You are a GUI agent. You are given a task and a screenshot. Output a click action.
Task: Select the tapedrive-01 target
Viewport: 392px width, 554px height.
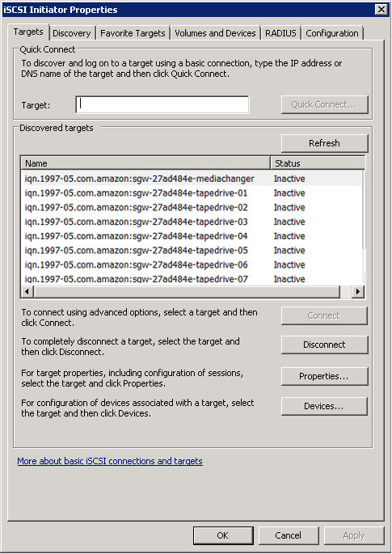point(192,193)
